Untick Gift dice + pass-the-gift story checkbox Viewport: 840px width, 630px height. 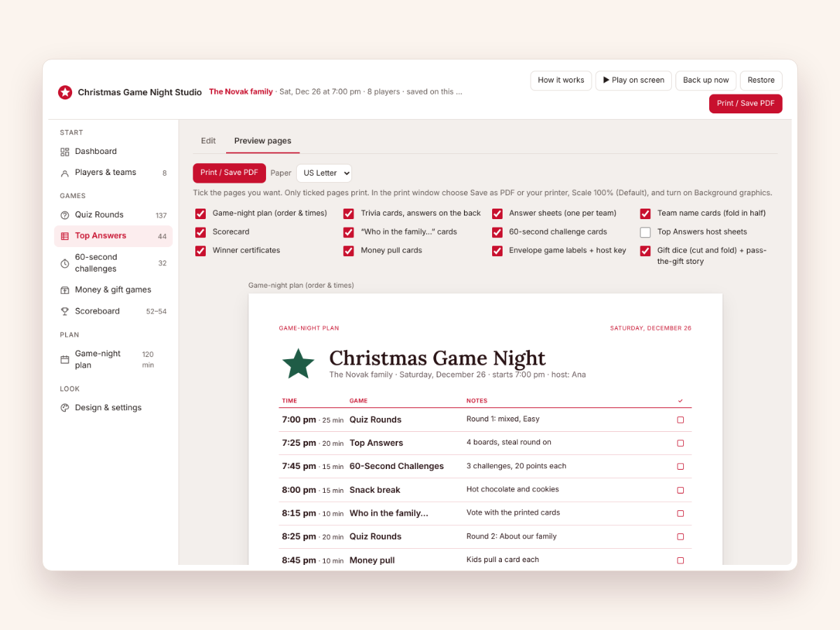tap(645, 251)
